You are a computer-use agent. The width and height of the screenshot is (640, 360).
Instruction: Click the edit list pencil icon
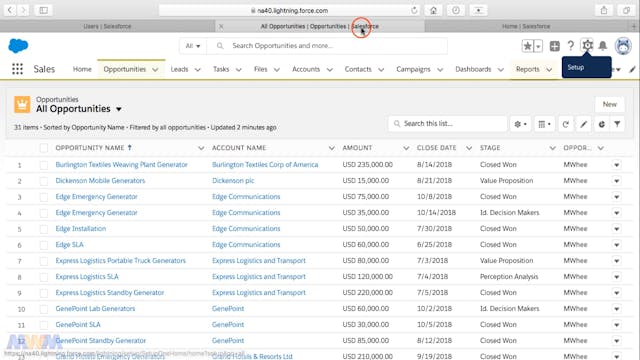[584, 124]
